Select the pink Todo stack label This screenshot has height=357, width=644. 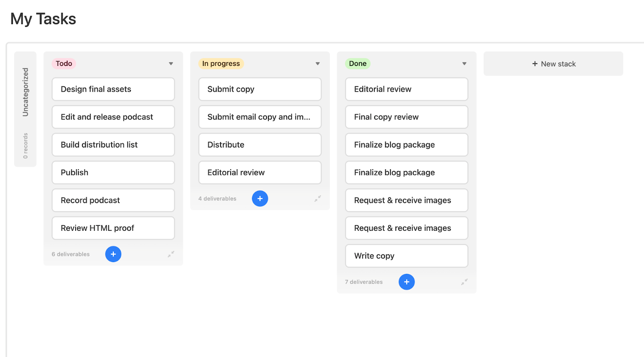tap(64, 64)
